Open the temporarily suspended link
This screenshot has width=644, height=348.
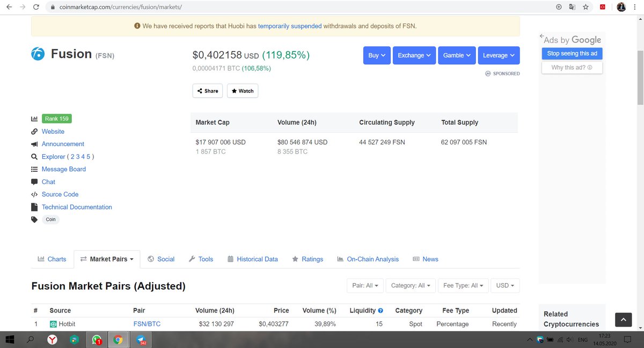click(290, 26)
